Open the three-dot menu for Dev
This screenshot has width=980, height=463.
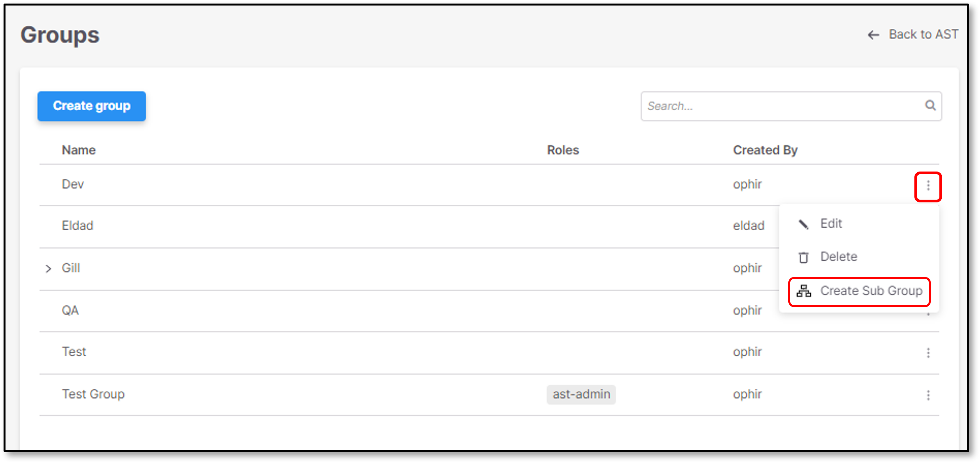(x=928, y=186)
